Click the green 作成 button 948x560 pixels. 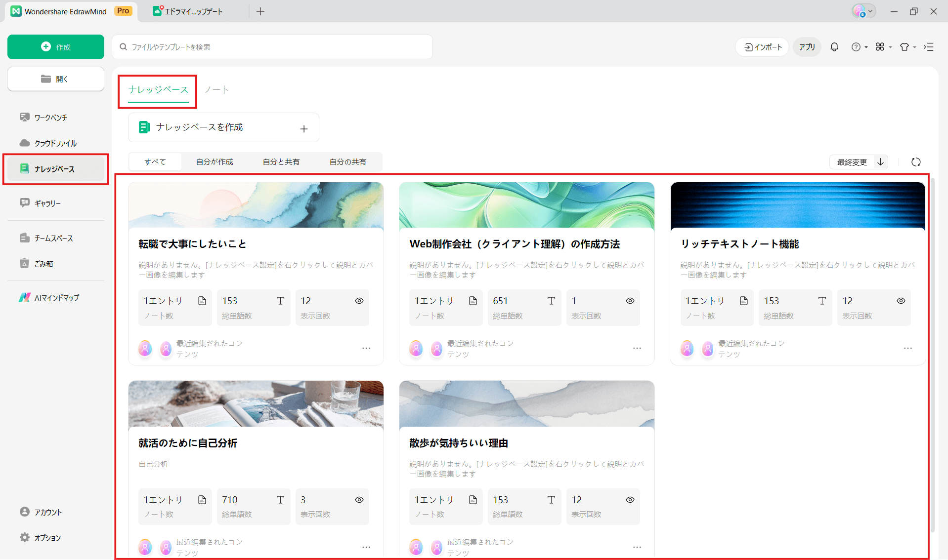(56, 47)
